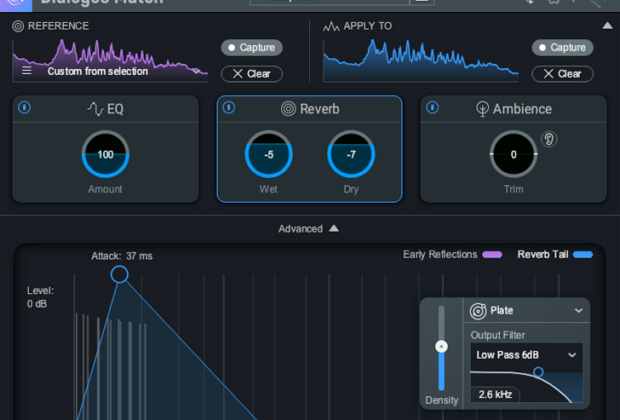Click the Apply To waveform icon

[x=331, y=26]
